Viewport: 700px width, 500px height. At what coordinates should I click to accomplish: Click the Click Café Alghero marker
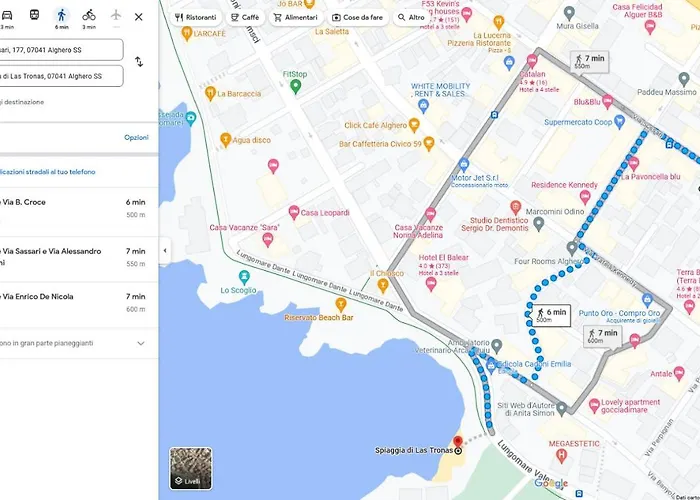414,125
